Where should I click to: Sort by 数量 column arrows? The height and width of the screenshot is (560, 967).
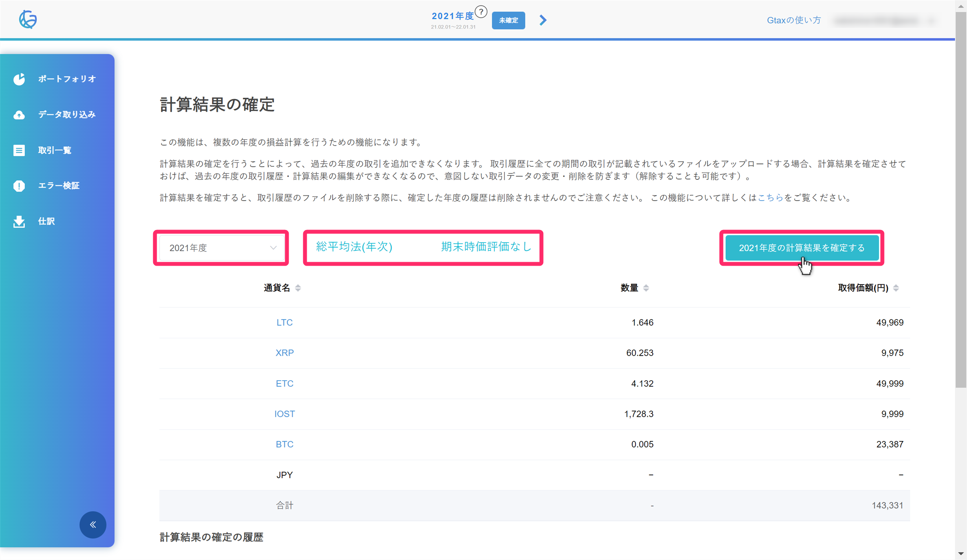pyautogui.click(x=646, y=288)
